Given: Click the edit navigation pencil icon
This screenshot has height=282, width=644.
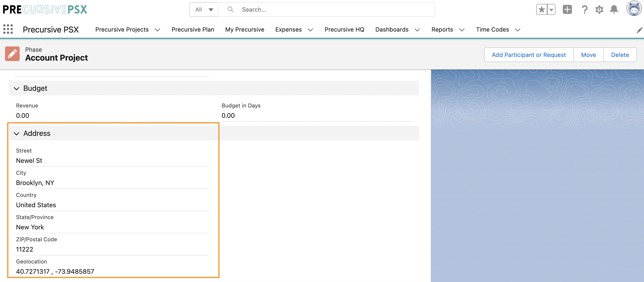Looking at the screenshot, I should click(639, 30).
